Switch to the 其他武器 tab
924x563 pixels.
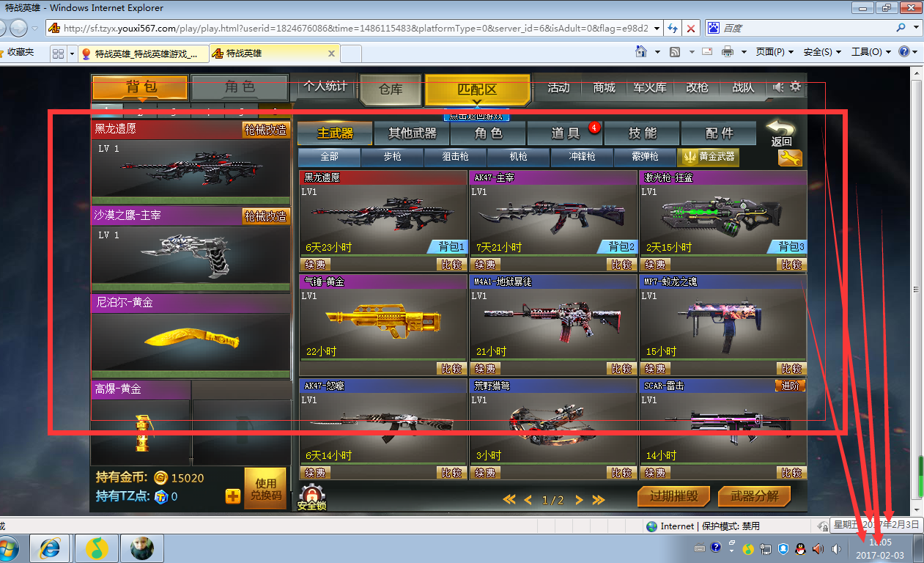(412, 133)
